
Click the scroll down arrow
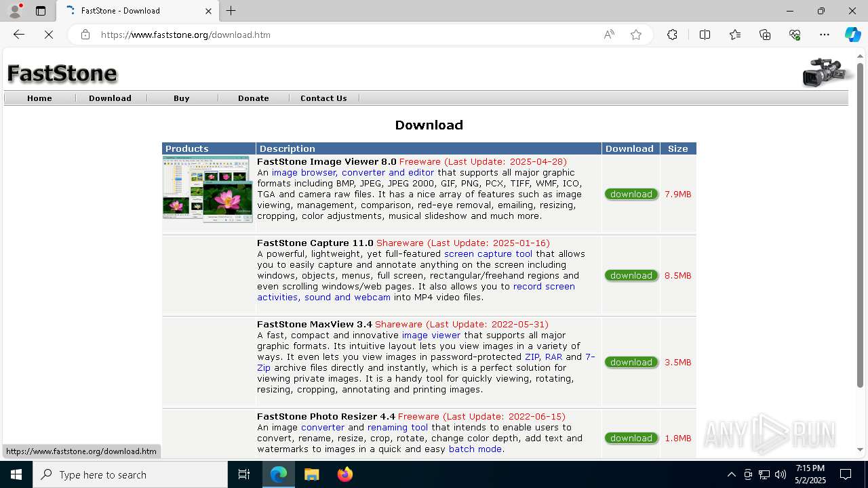pyautogui.click(x=861, y=450)
